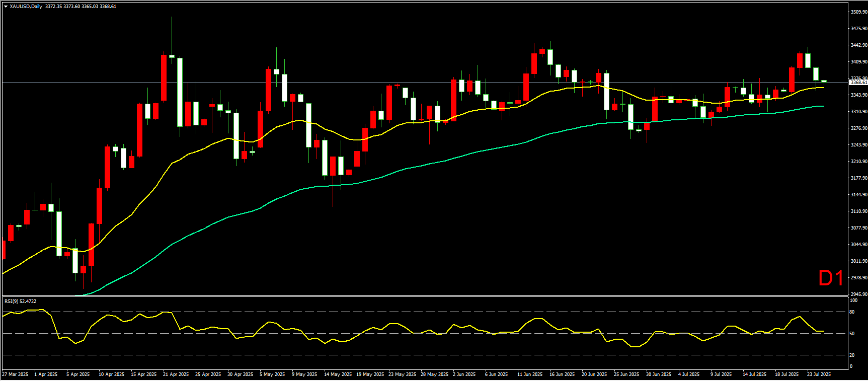The image size is (868, 381).
Task: Click the 23 Jul 2025 date label
Action: (819, 374)
